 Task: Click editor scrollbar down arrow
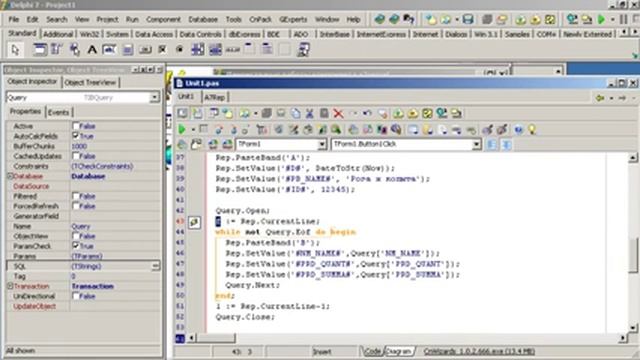tap(633, 327)
